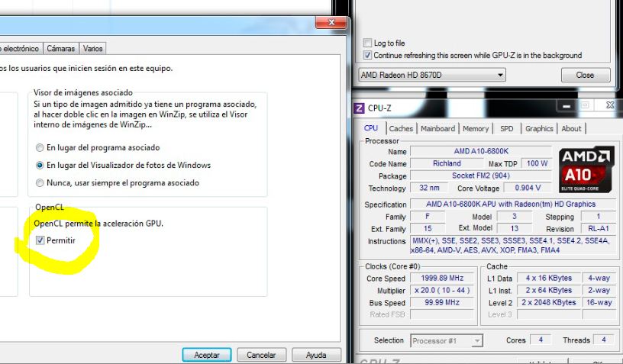Click the Ext. Model value 13
Viewport: 623px width, 364px height.
(514, 229)
